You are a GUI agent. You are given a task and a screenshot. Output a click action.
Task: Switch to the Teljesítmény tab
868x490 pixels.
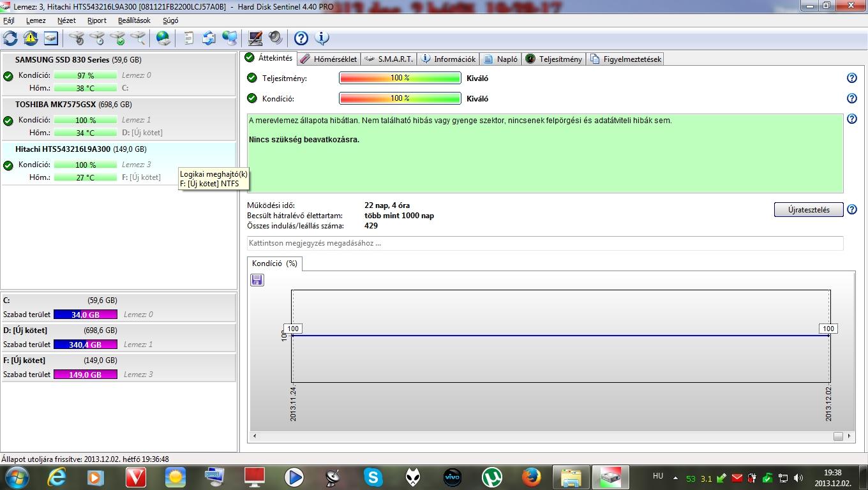pos(554,59)
